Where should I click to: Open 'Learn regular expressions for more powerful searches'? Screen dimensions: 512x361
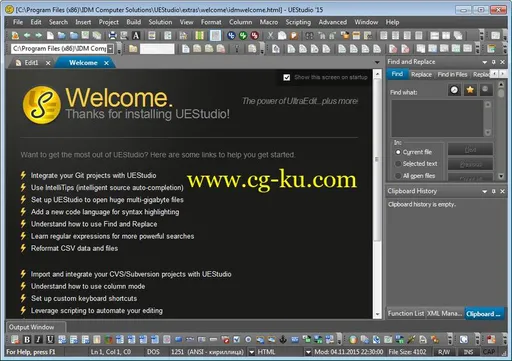click(x=112, y=236)
